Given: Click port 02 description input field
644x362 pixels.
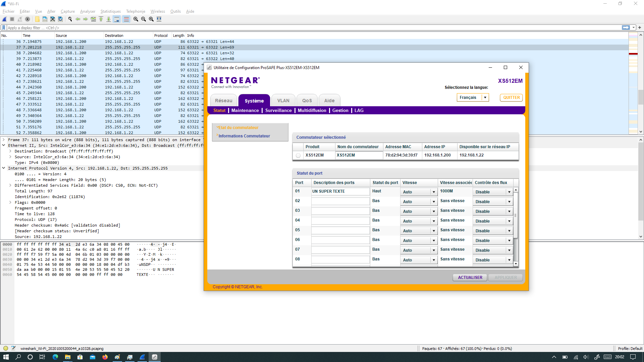Looking at the screenshot, I should (340, 201).
